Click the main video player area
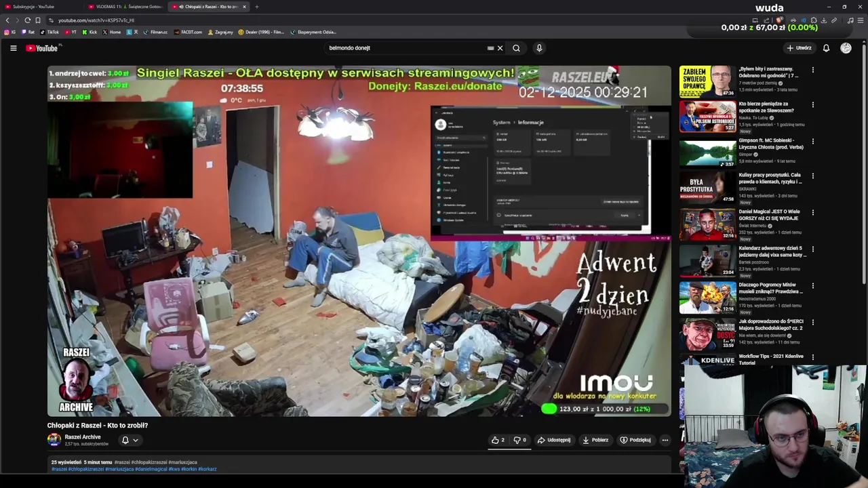This screenshot has height=488, width=868. click(359, 241)
